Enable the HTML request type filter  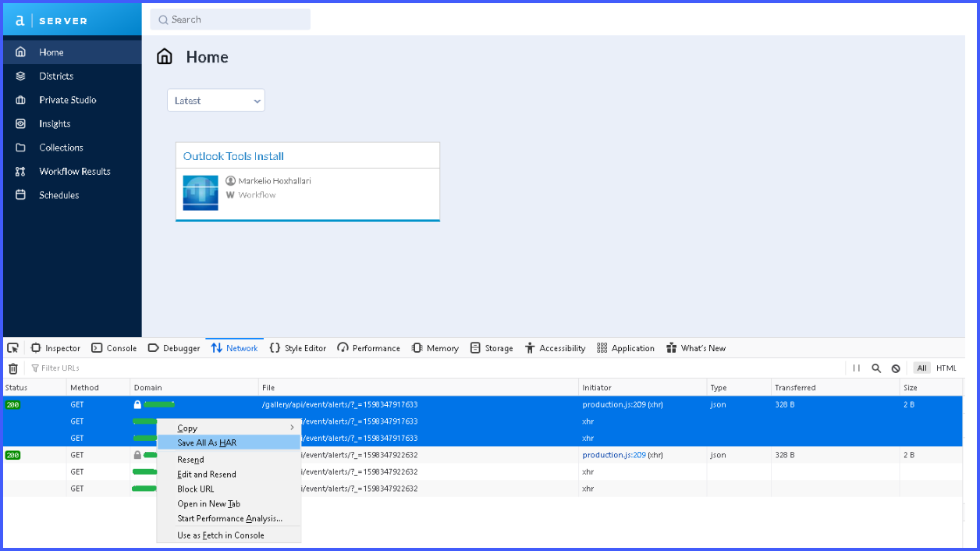click(x=946, y=368)
